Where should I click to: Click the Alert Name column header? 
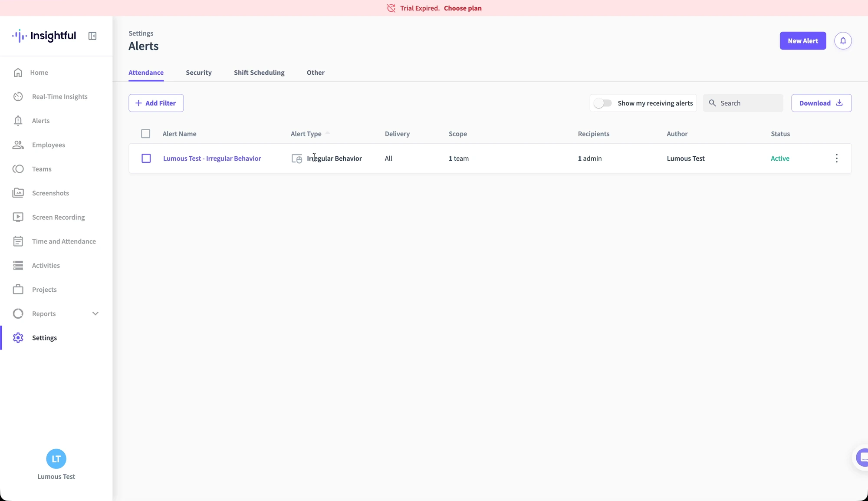click(179, 134)
